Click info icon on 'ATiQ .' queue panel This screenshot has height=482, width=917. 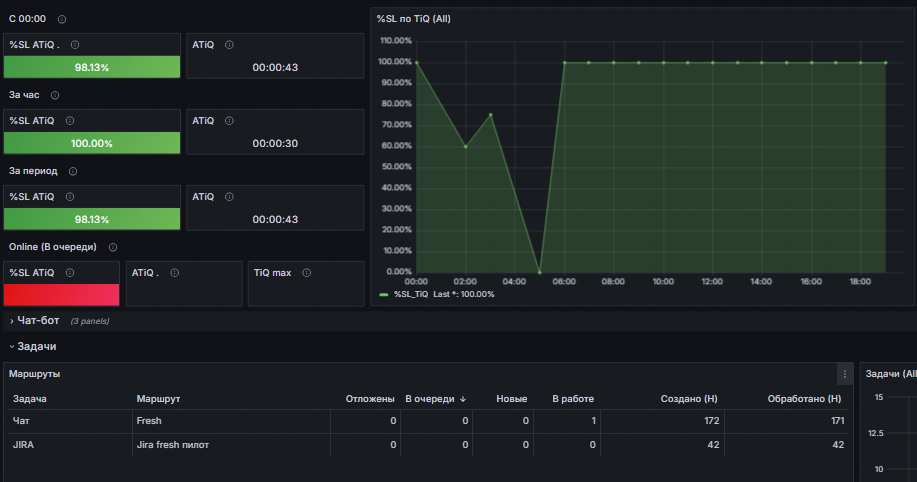coord(174,273)
